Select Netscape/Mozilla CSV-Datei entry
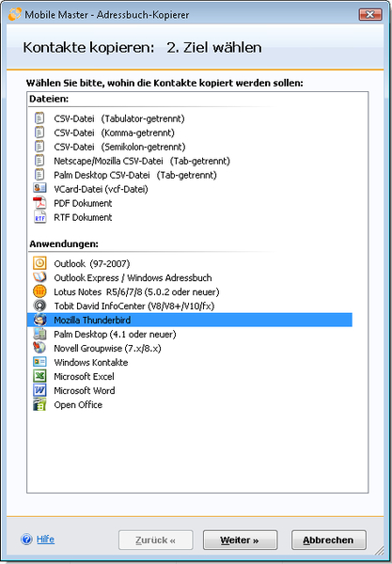Screen dimensions: 392x564 point(142,161)
